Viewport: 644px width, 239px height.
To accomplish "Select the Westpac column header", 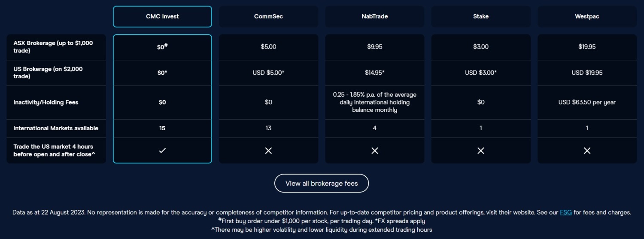I will coord(587,16).
